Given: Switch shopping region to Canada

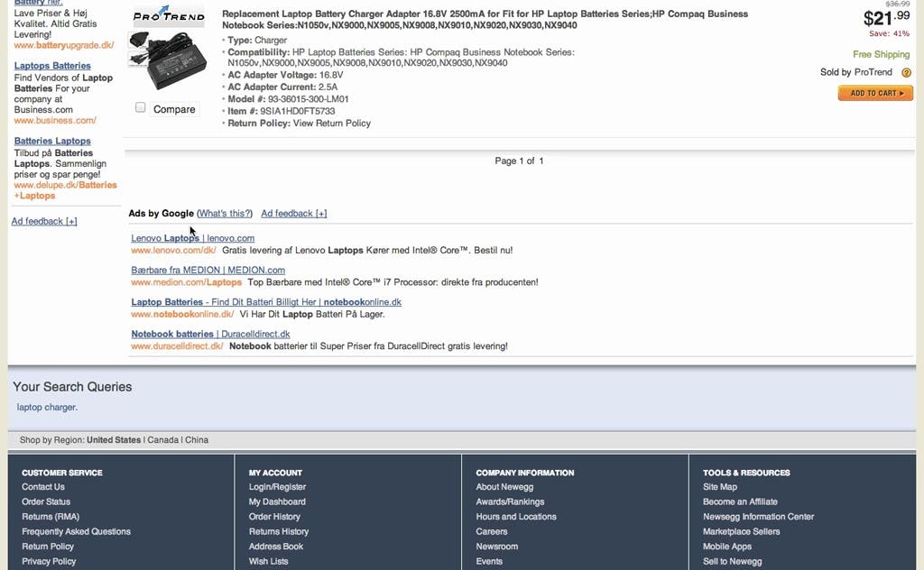Looking at the screenshot, I should pyautogui.click(x=162, y=440).
